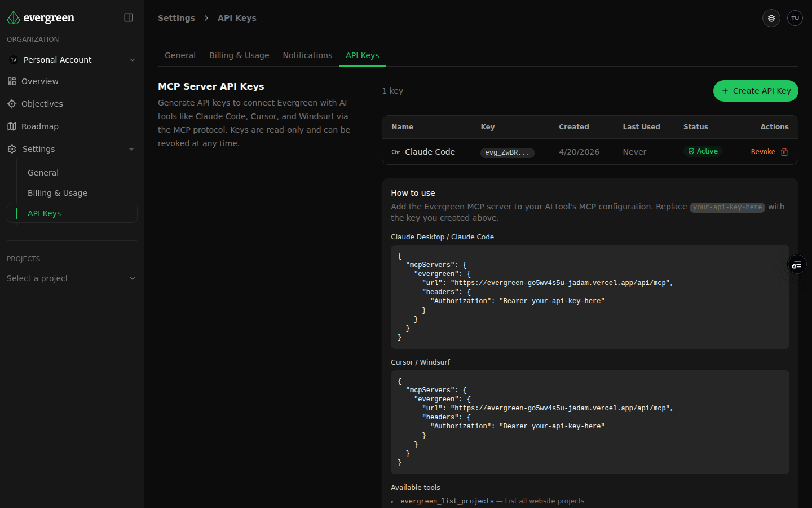The height and width of the screenshot is (508, 812).
Task: Click the TU avatar in the top right
Action: click(795, 17)
